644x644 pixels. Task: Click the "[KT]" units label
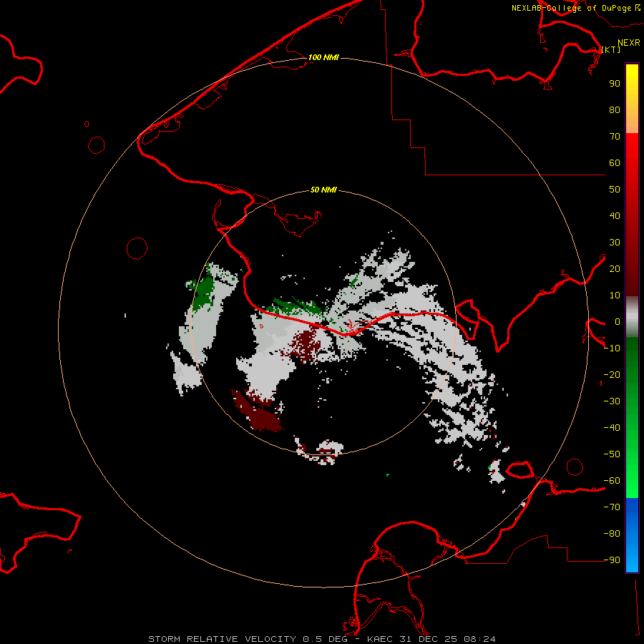point(611,49)
